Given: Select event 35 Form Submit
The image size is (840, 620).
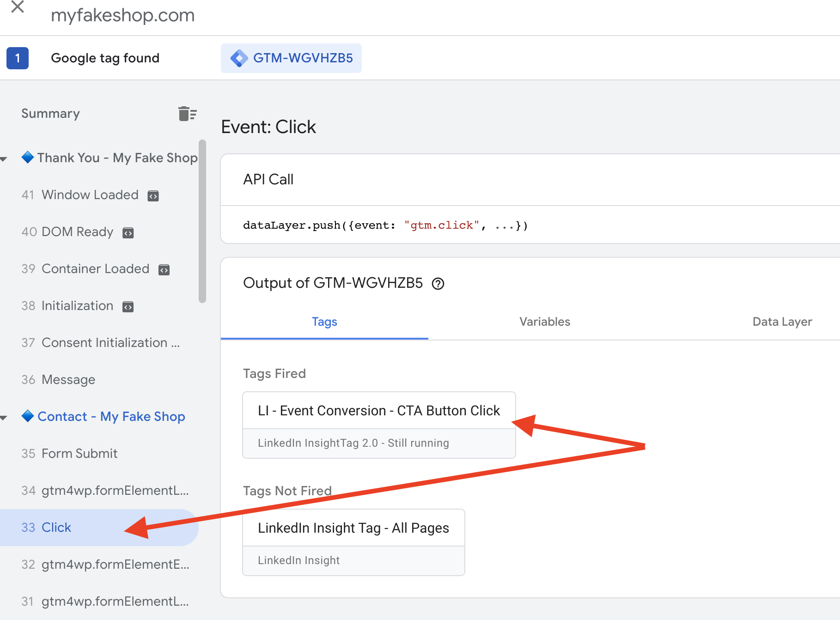Looking at the screenshot, I should 79,453.
